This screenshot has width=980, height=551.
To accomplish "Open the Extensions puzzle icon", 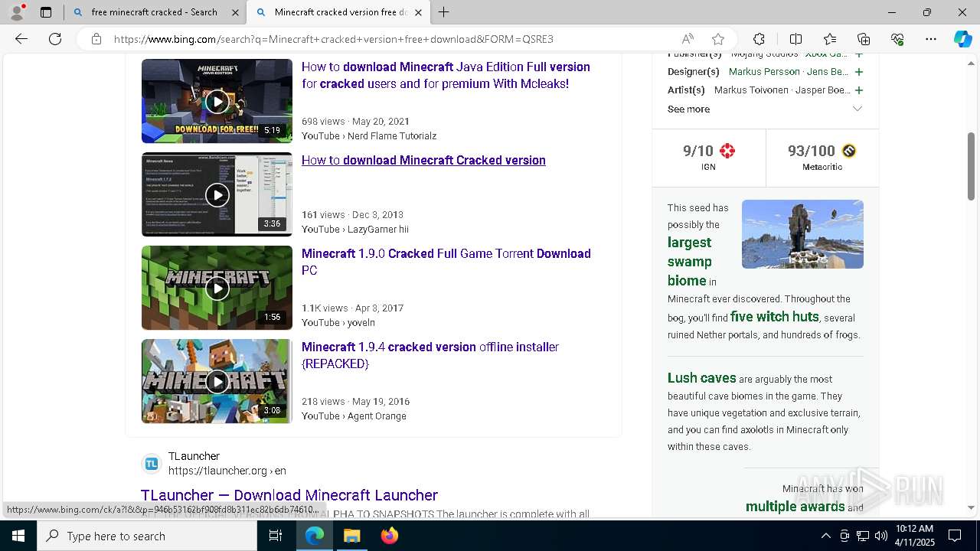I will pos(759,39).
